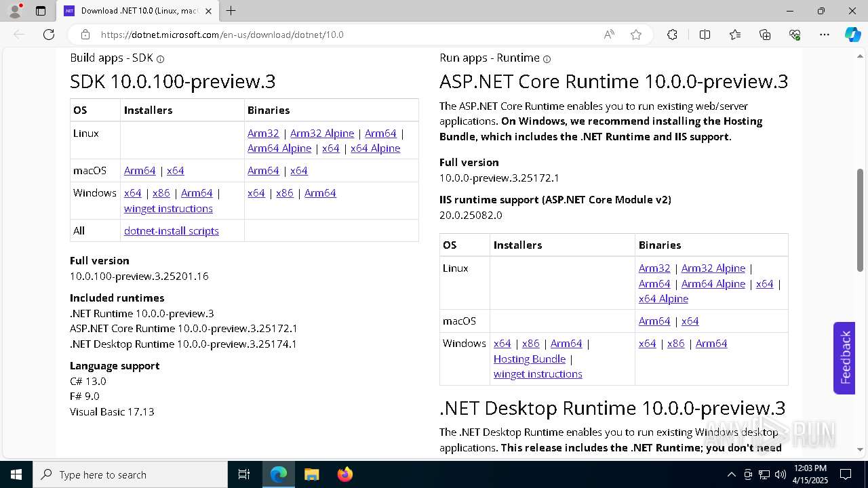Viewport: 868px width, 488px height.
Task: Click the address bar URL
Action: point(222,35)
